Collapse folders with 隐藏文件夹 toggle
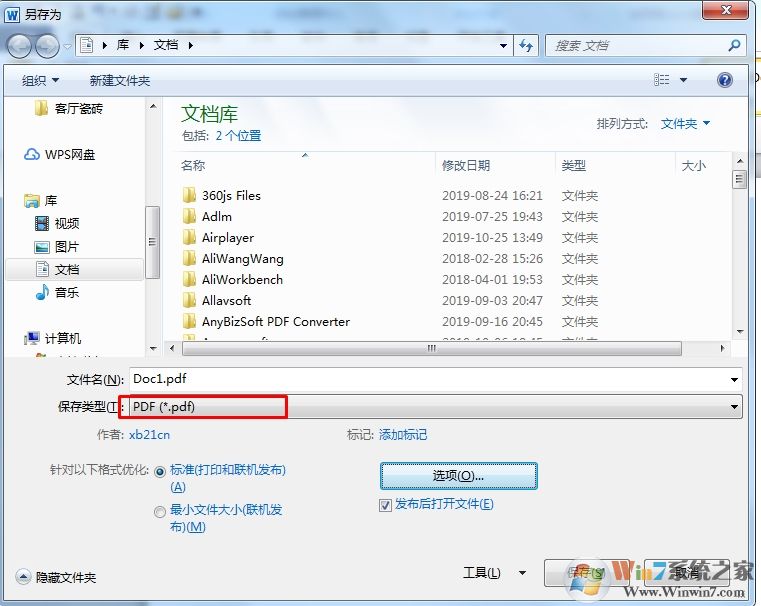The width and height of the screenshot is (761, 606). point(56,577)
